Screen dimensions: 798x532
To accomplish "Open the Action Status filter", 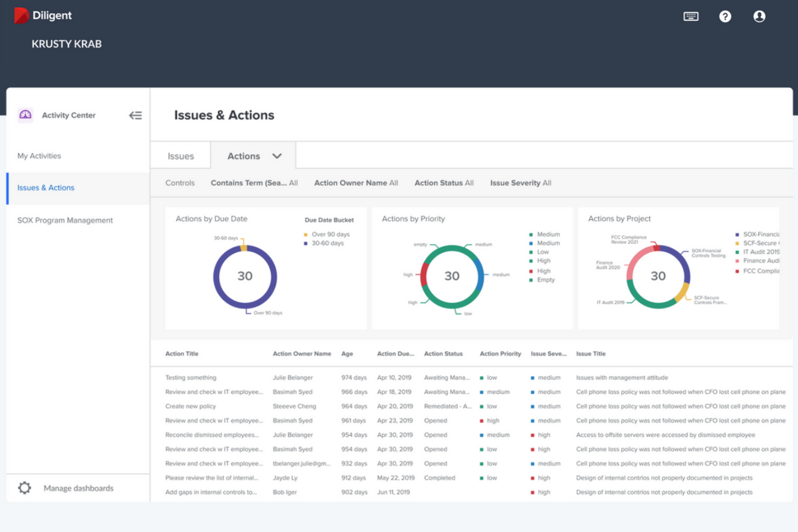I will tap(444, 183).
